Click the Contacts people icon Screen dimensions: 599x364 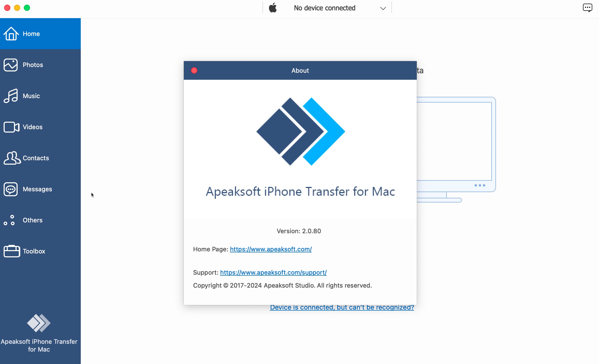12,158
